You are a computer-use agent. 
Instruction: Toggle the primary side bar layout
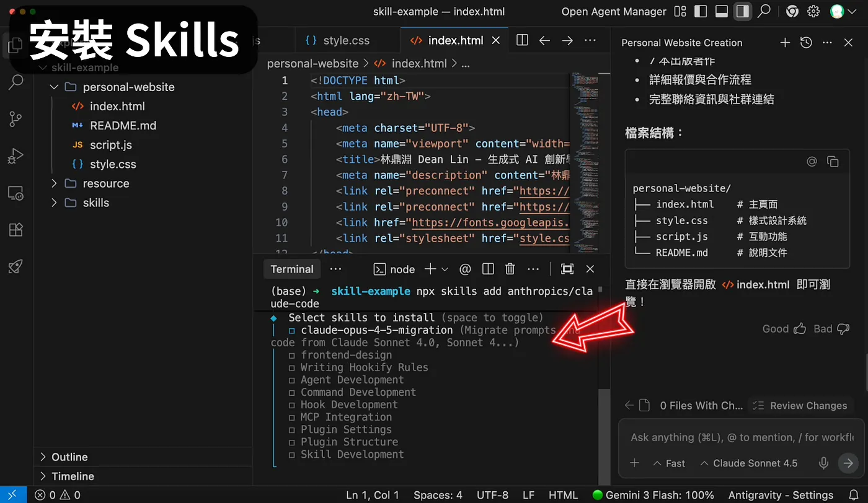701,11
